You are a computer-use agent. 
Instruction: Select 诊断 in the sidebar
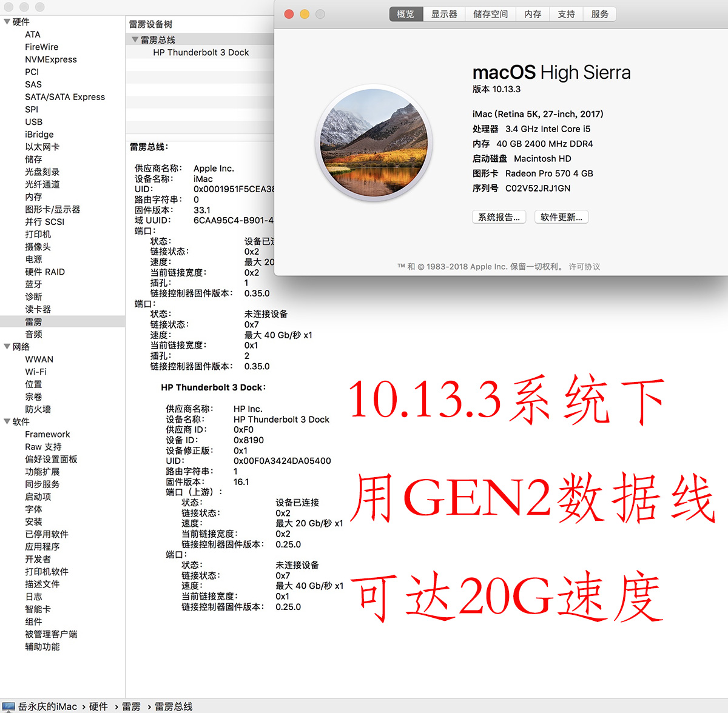33,297
